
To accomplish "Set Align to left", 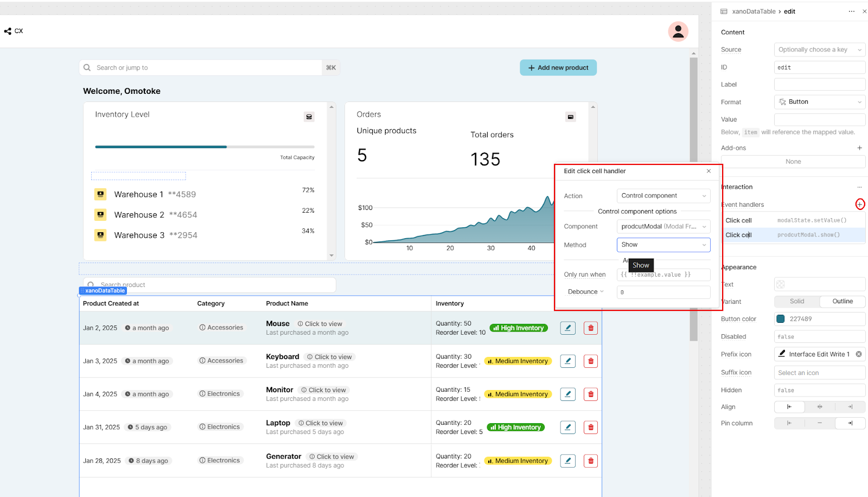I will click(789, 407).
